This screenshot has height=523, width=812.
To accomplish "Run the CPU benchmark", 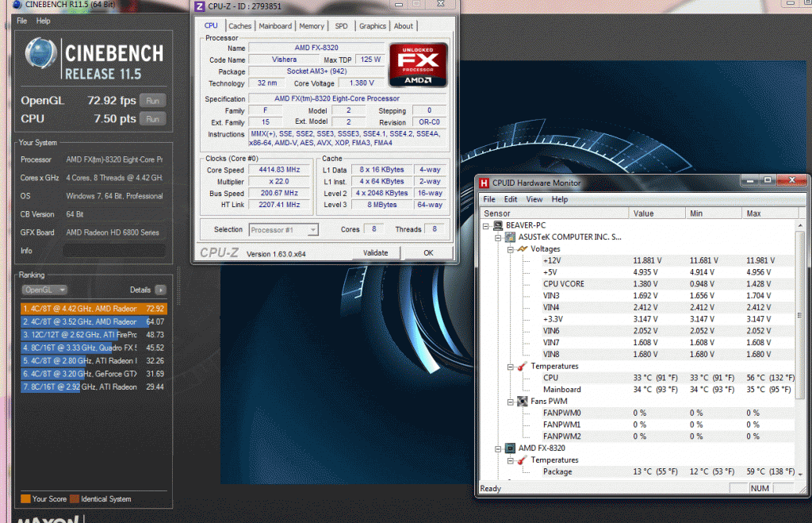I will 152,119.
